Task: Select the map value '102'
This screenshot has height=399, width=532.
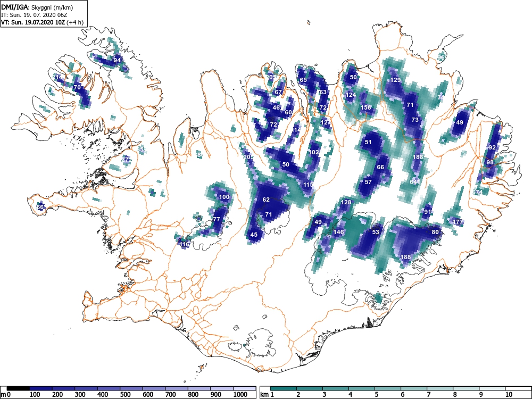Action: 314,152
